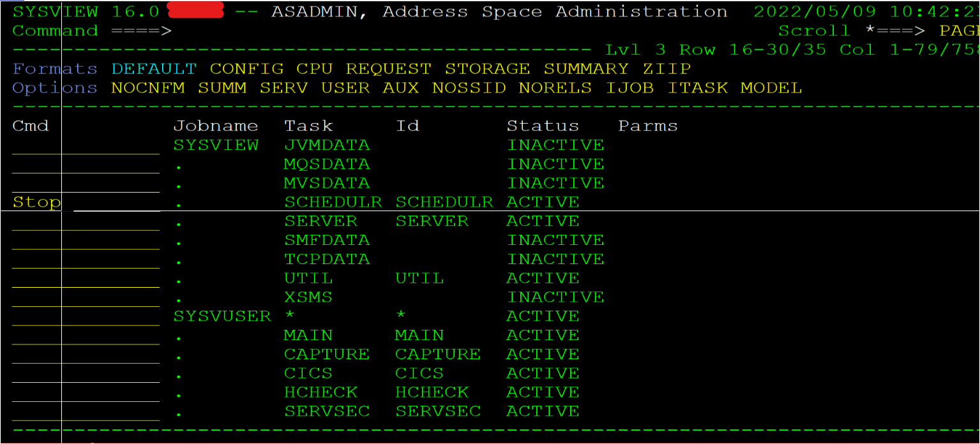Screen dimensions: 980x444
Task: Select MAIN in the Task column
Action: pyautogui.click(x=308, y=335)
